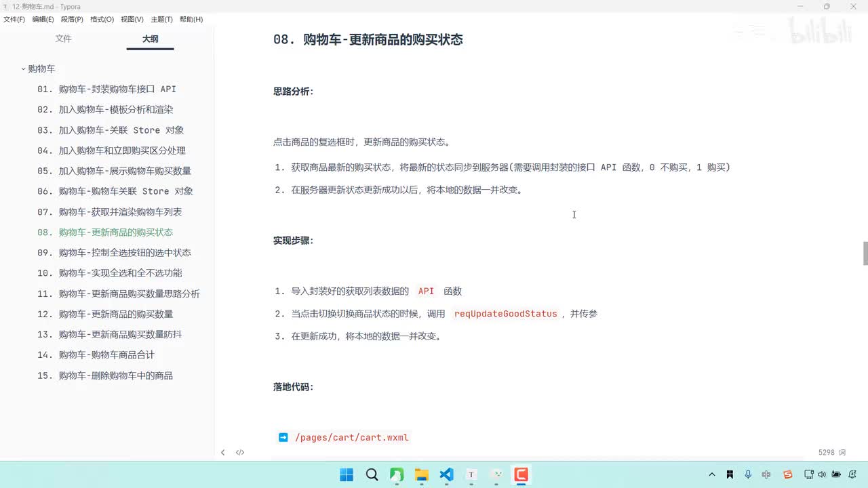Click the 落地代码 subheading
Image resolution: width=868 pixels, height=488 pixels.
(x=294, y=387)
